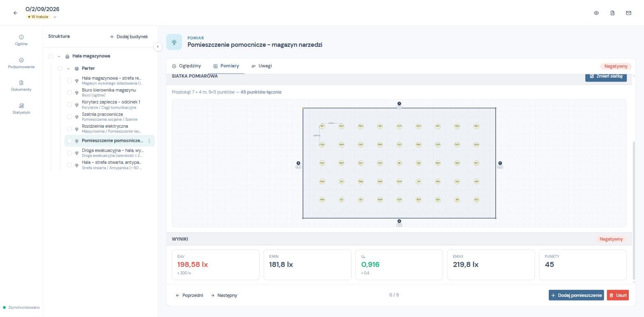
Task: Click the red Usuń button
Action: point(618,295)
